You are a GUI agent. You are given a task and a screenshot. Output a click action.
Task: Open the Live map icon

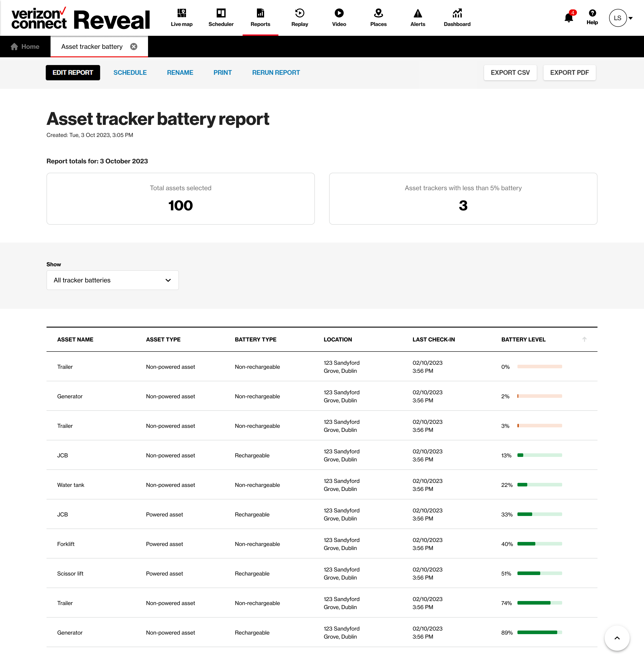(181, 13)
